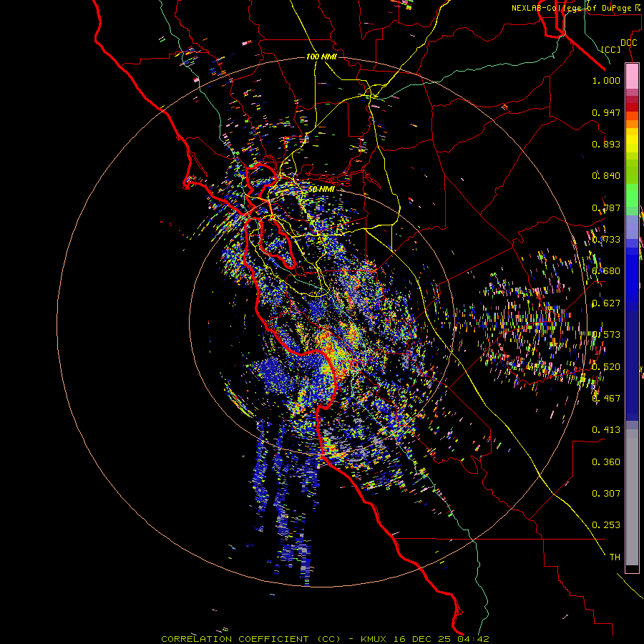The height and width of the screenshot is (644, 644).
Task: Click the 0.680 scale value
Action: click(606, 271)
